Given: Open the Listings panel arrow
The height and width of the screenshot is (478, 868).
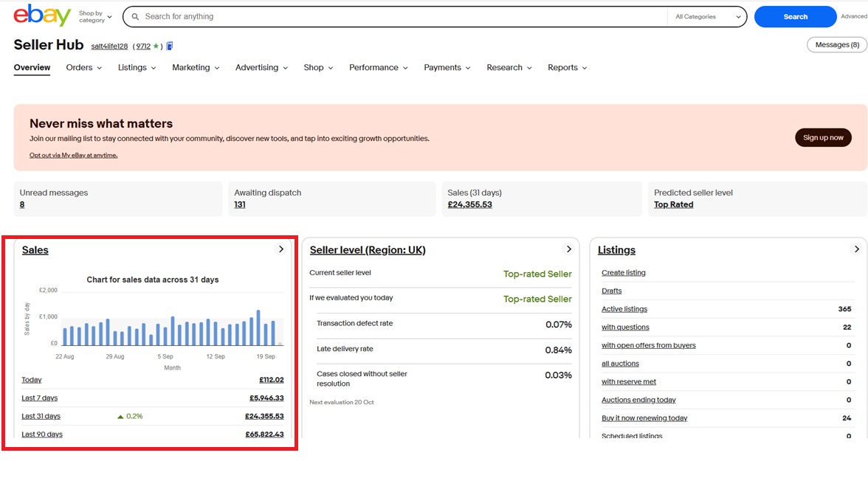Looking at the screenshot, I should tap(856, 249).
